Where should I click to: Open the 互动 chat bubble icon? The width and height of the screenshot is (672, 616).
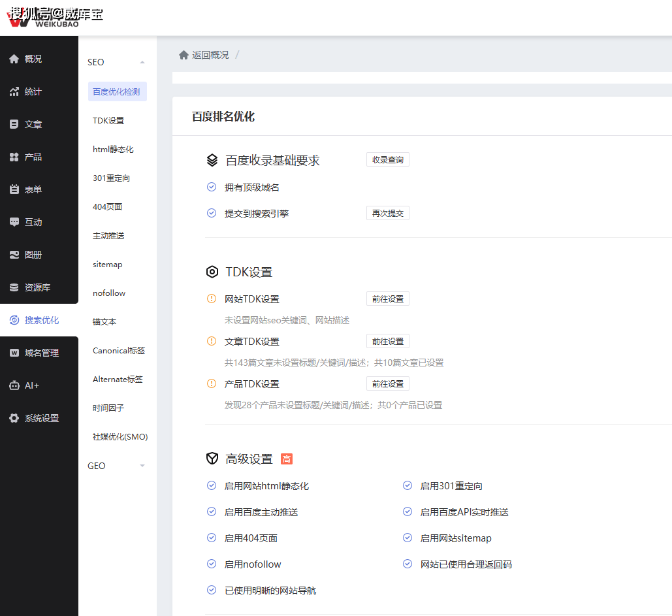[x=14, y=222]
